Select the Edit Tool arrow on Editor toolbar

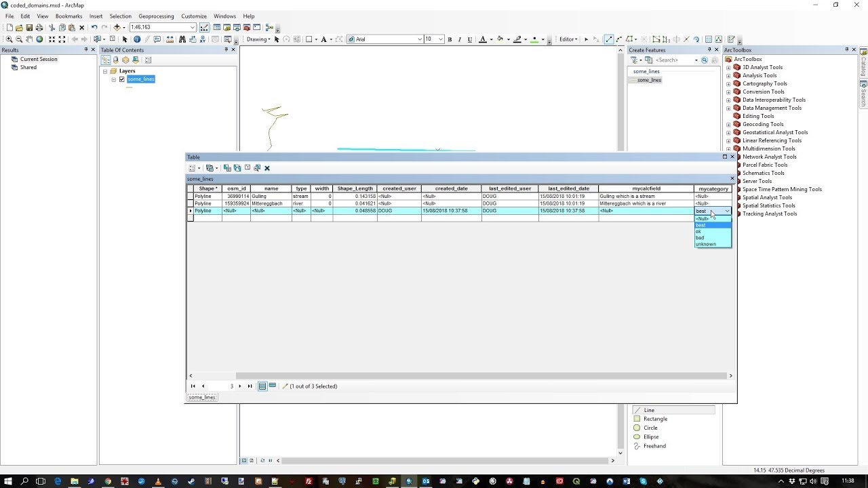[x=586, y=39]
